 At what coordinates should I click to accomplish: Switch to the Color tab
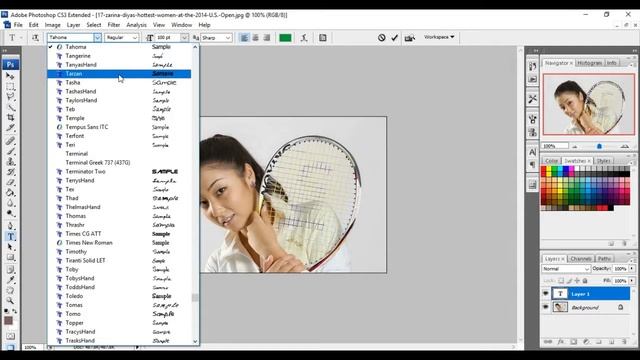click(x=551, y=161)
